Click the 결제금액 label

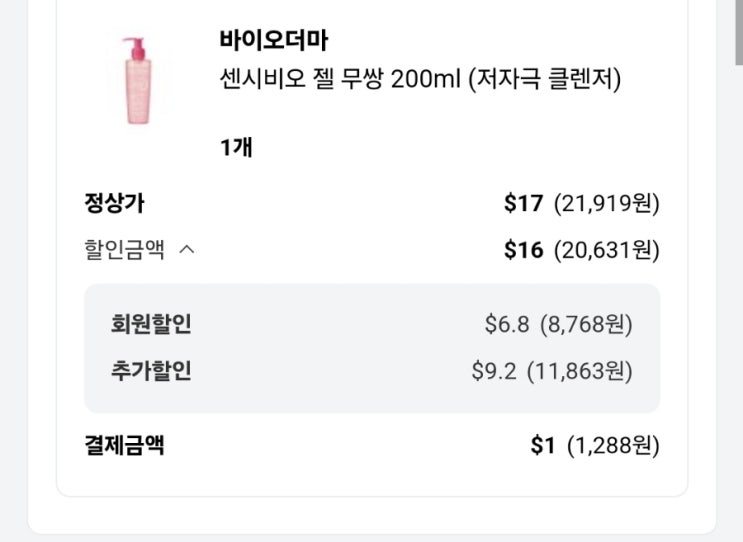(x=124, y=445)
